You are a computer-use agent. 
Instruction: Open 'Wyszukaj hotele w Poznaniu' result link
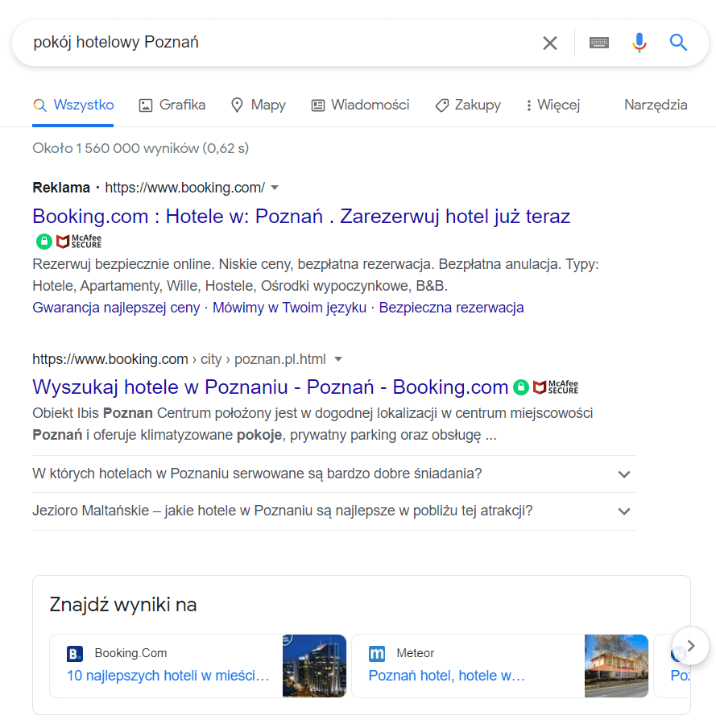tap(270, 387)
